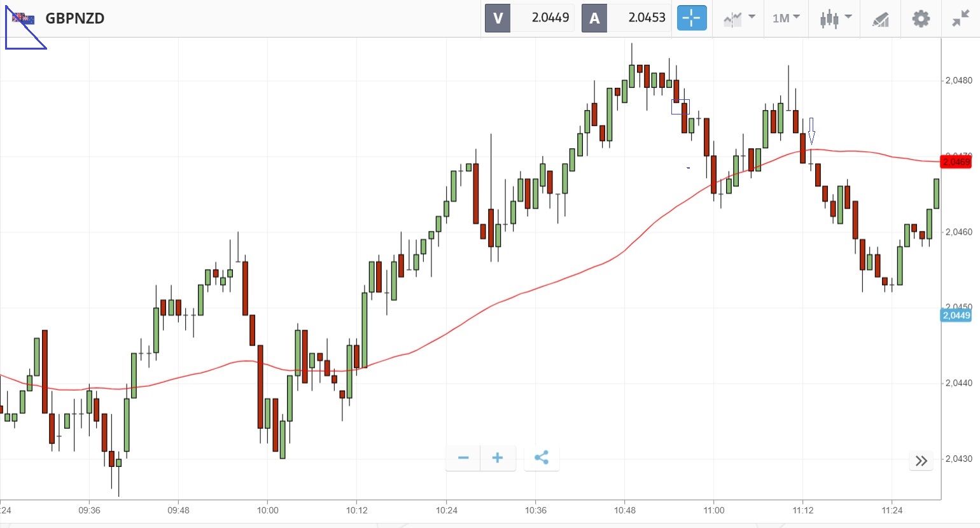Open the drawing tools pencil icon
980x528 pixels.
tap(881, 19)
